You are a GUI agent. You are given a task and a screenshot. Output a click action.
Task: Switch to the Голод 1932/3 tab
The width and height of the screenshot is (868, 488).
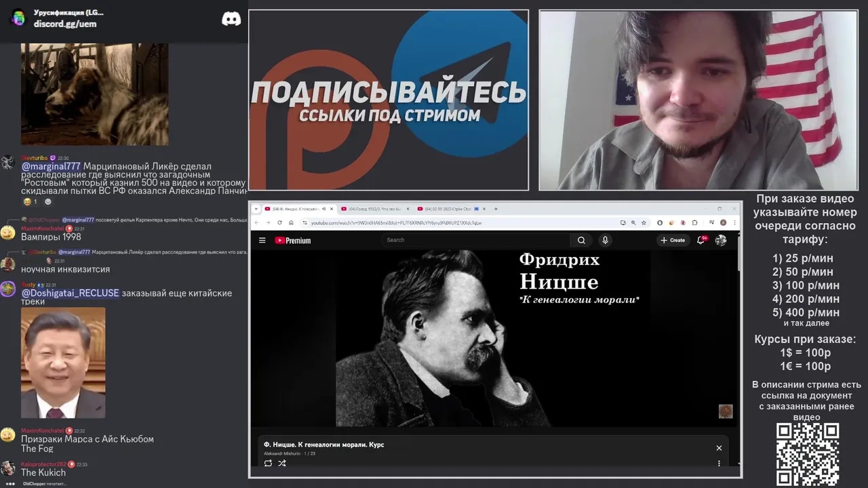click(375, 209)
